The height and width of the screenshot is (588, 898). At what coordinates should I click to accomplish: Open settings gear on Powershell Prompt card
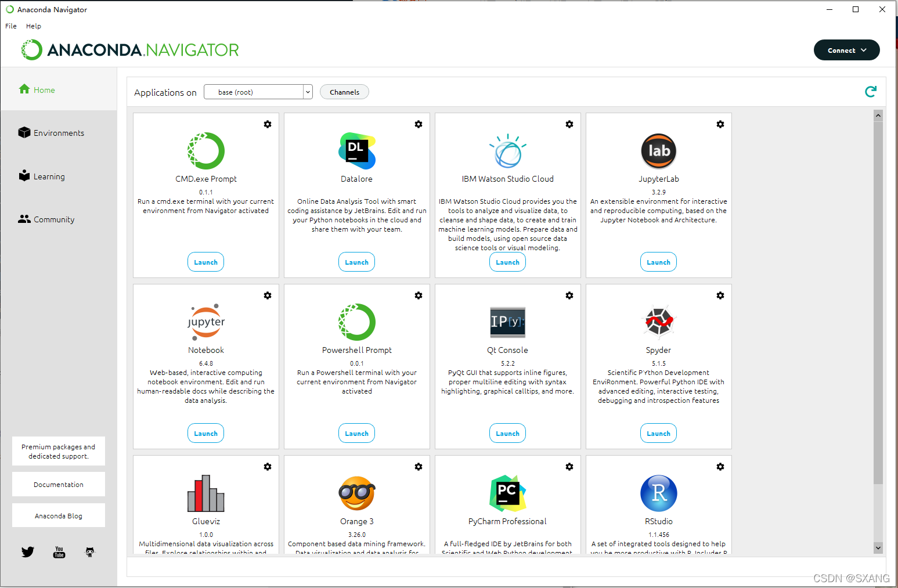(419, 295)
